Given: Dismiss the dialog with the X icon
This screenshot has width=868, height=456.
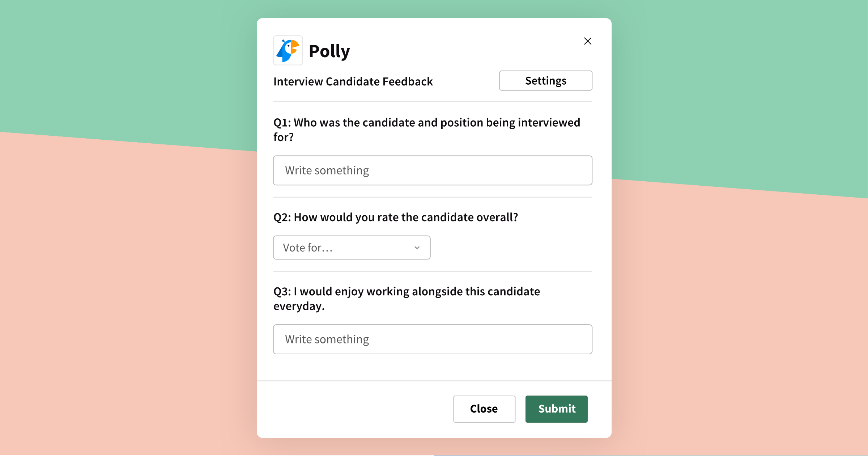Looking at the screenshot, I should pos(588,41).
